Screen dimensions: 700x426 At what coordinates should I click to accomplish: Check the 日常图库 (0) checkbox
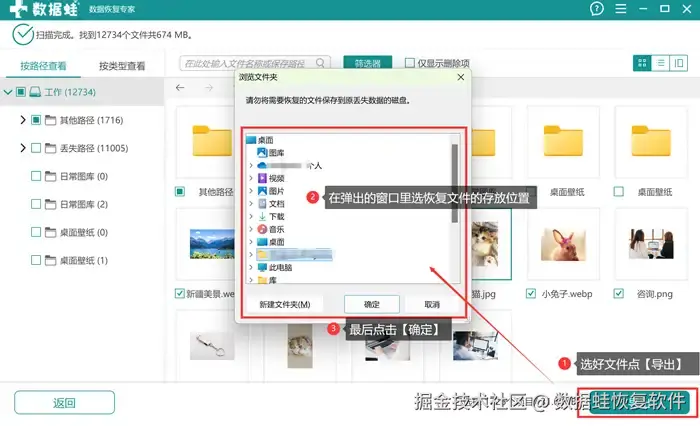36,176
